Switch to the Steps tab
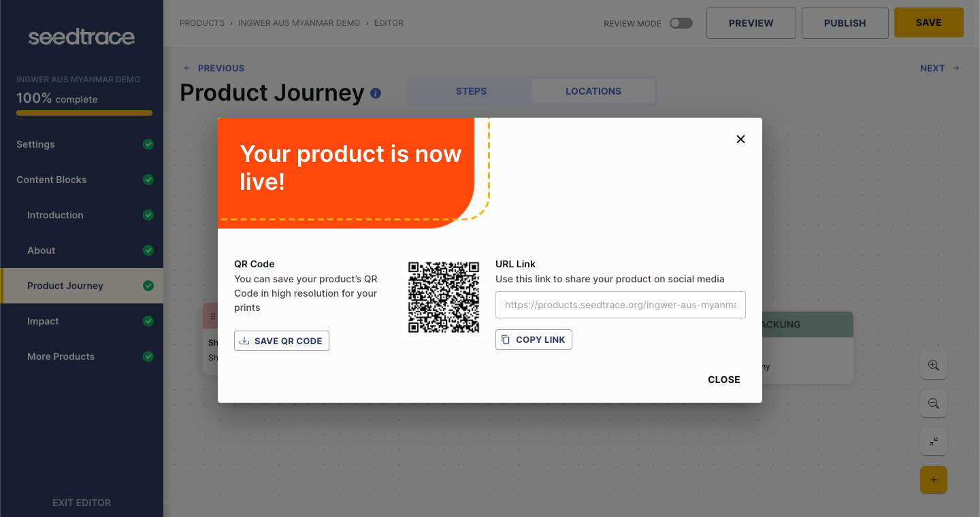Screen dimensions: 980x517 click(x=471, y=91)
